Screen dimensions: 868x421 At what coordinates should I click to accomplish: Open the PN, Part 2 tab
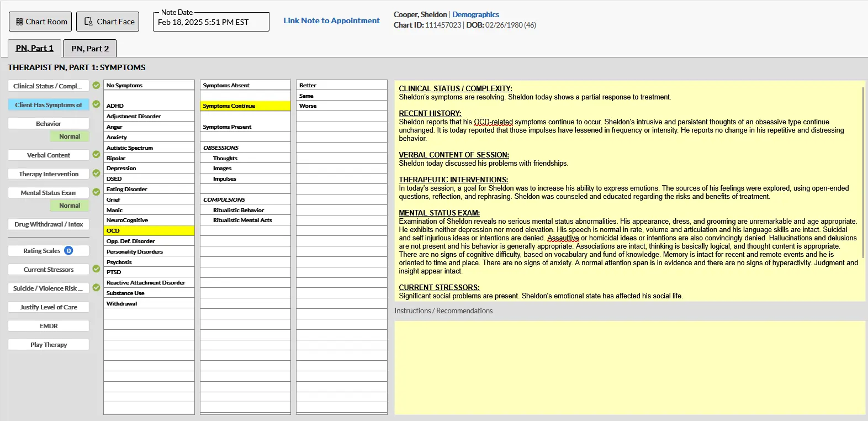click(x=90, y=49)
